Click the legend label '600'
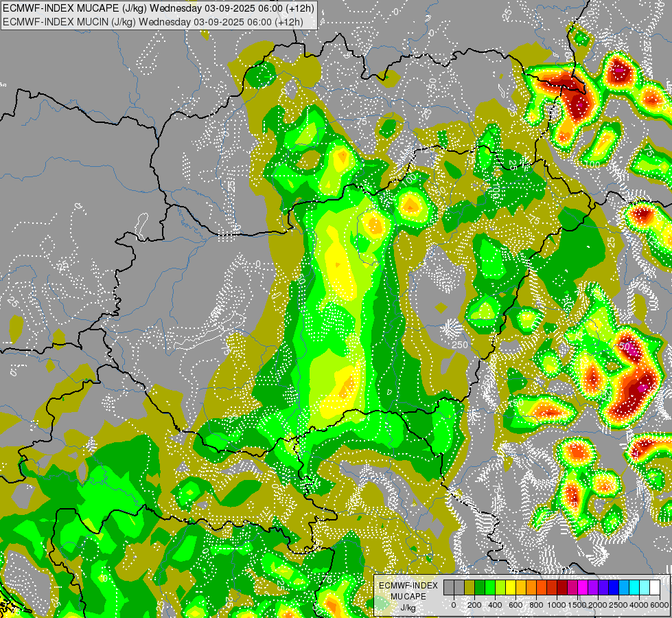Image resolution: width=672 pixels, height=618 pixels. 515,605
